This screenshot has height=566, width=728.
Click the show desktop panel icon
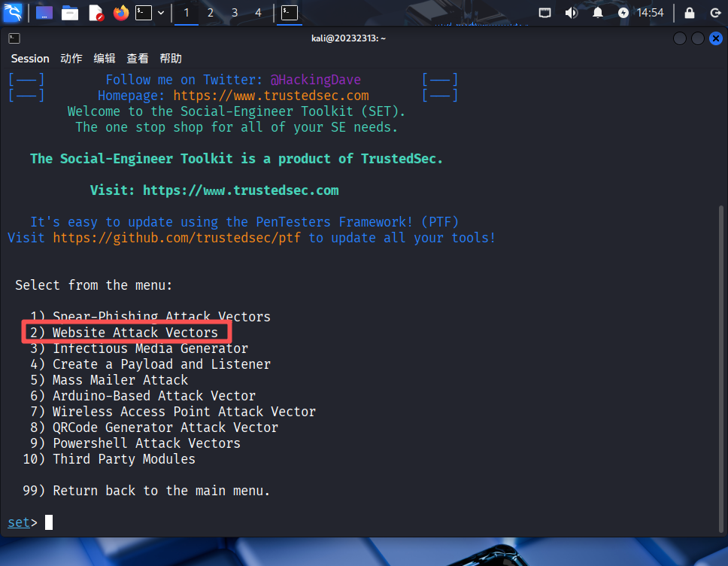tap(44, 13)
